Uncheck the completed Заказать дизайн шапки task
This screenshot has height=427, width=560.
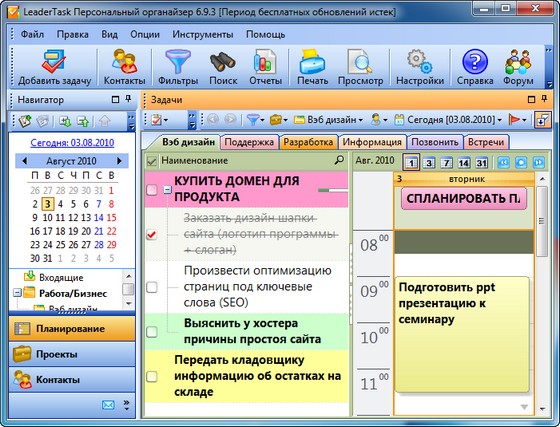pos(152,234)
